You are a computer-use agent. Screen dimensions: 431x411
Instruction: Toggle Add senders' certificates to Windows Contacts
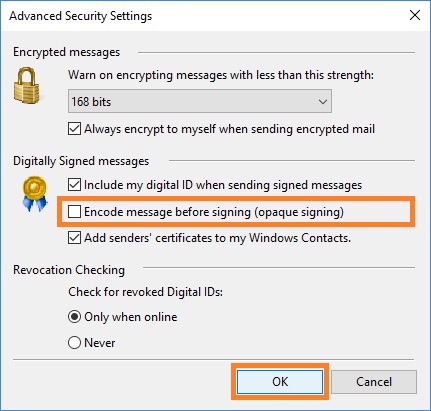point(74,238)
